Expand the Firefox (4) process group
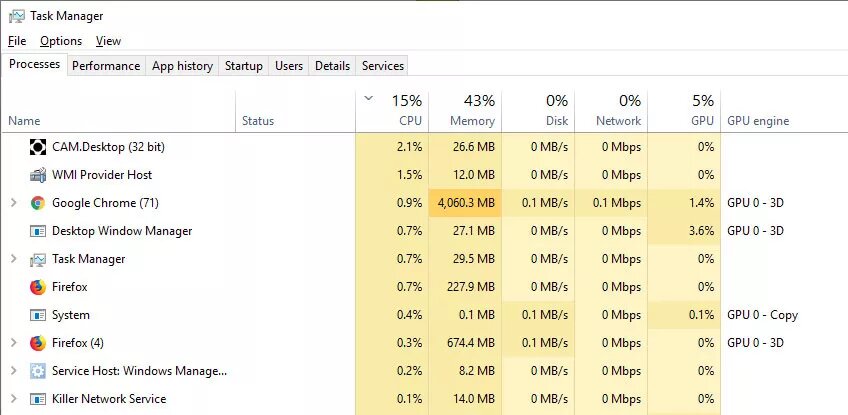The width and height of the screenshot is (848, 415). click(13, 343)
